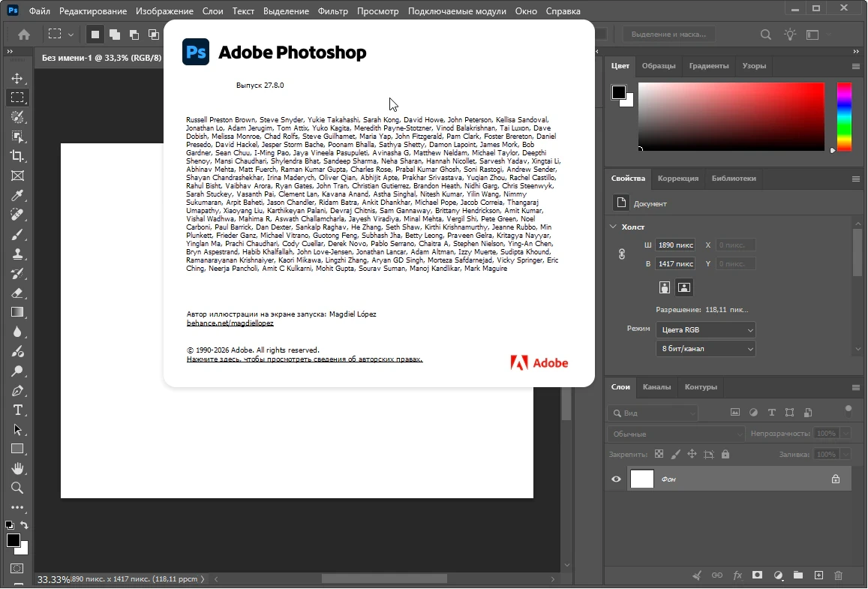
Task: Open the Обычные blend mode dropdown
Action: [x=676, y=434]
